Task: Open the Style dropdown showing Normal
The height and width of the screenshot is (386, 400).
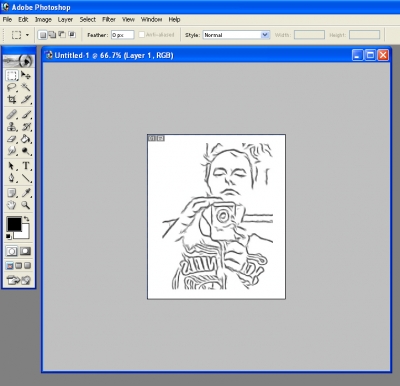Action: [x=236, y=35]
